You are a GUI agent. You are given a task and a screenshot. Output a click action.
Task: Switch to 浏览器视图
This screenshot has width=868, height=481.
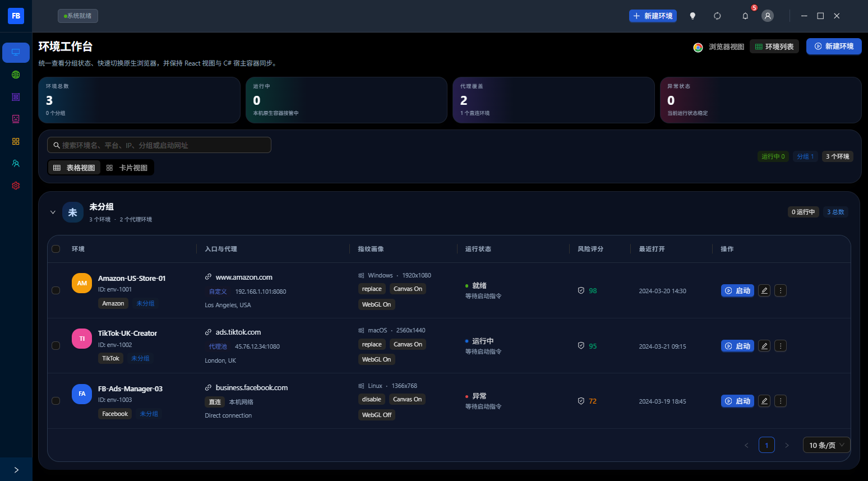coord(719,47)
